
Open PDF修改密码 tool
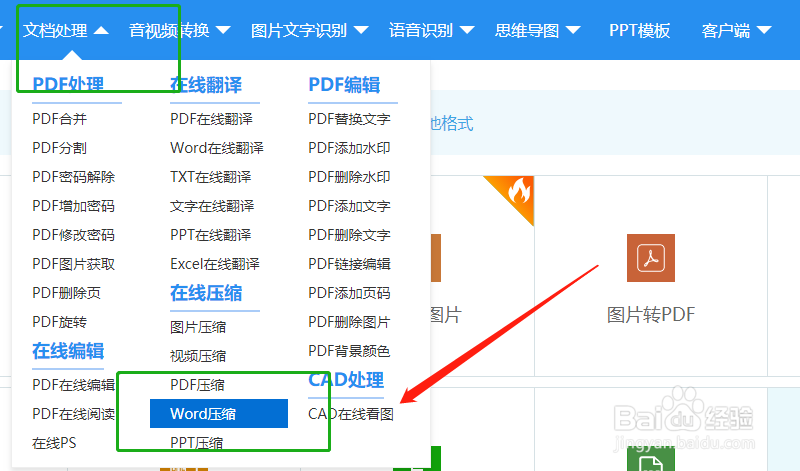point(73,235)
